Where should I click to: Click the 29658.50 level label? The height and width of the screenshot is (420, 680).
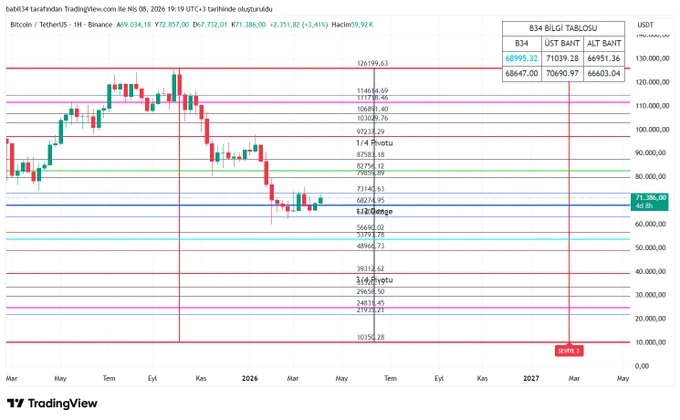tap(370, 292)
